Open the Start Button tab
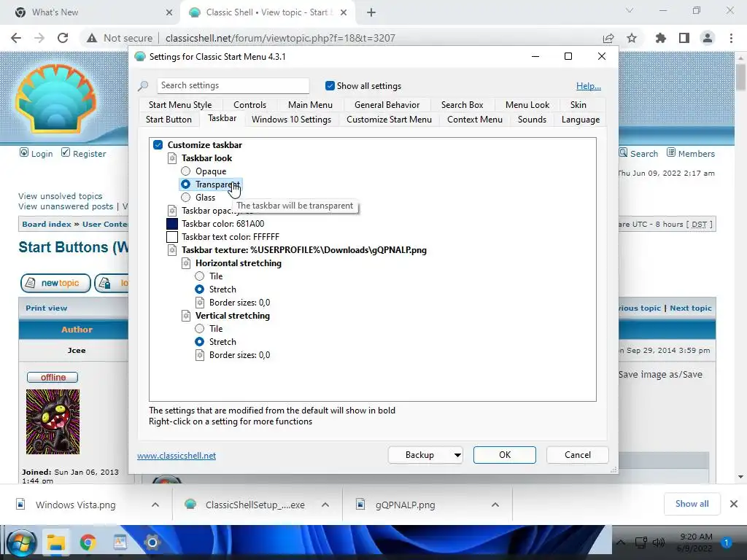Image resolution: width=747 pixels, height=560 pixels. click(169, 120)
